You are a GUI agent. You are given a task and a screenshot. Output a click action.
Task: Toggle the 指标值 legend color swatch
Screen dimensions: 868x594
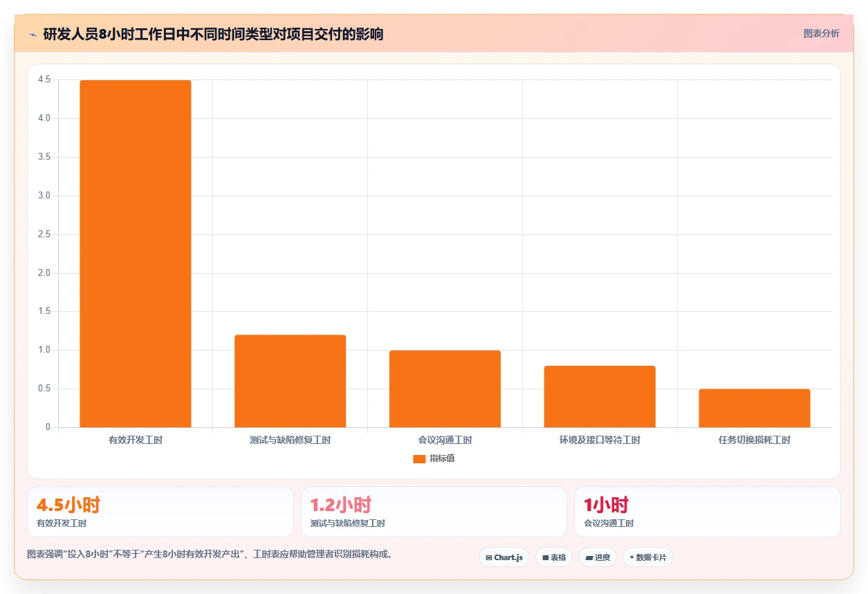[419, 458]
